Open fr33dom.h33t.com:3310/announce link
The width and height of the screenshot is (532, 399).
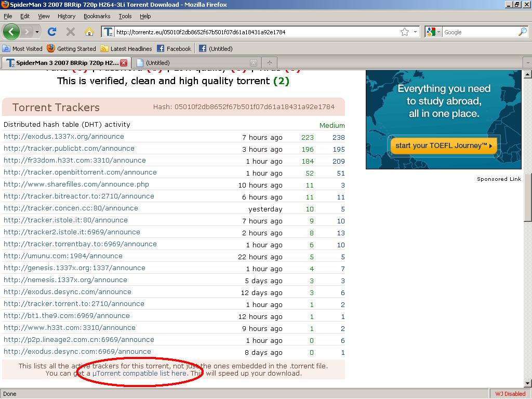[x=75, y=160]
